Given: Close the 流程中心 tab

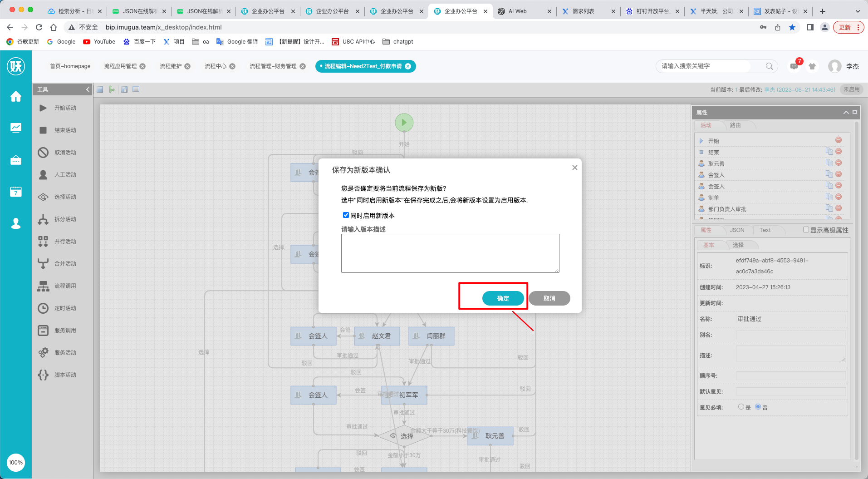Looking at the screenshot, I should 232,66.
